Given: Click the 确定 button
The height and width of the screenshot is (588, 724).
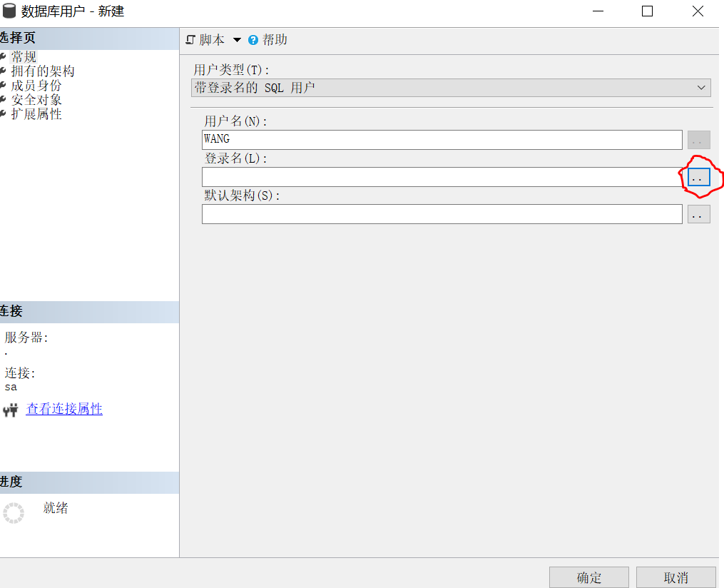Looking at the screenshot, I should [x=588, y=577].
